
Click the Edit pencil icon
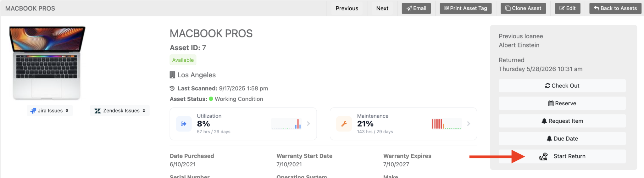point(562,8)
